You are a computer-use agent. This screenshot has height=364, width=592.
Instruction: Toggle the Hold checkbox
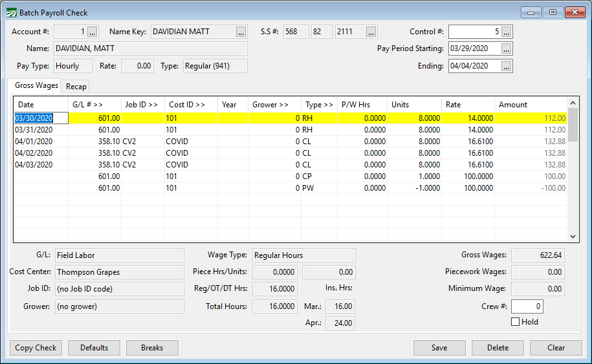pyautogui.click(x=516, y=322)
